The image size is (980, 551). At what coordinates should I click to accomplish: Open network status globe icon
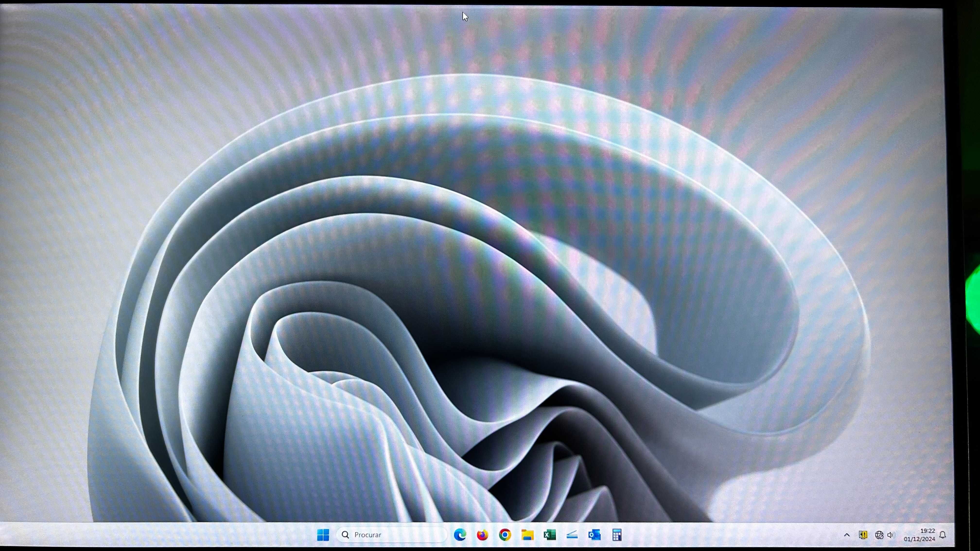[x=879, y=535]
